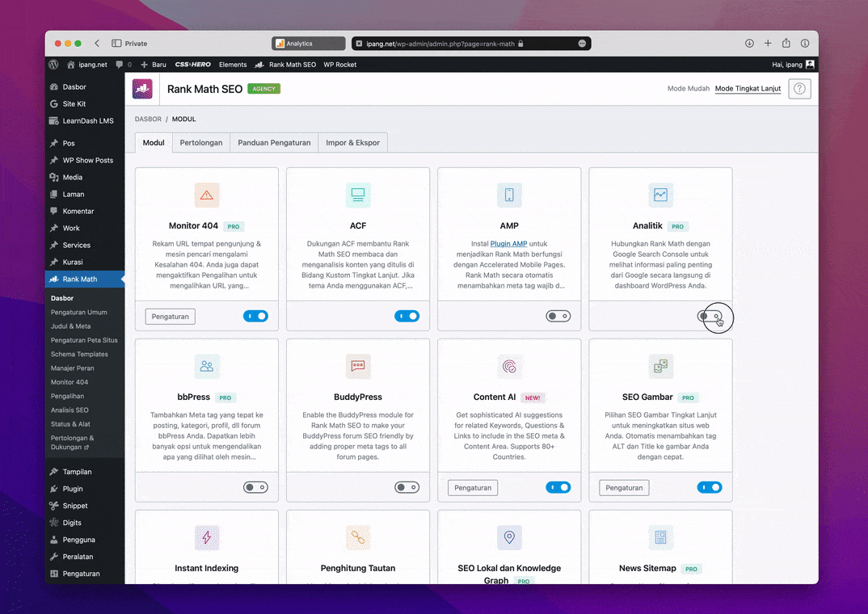Click the Safari share icon
This screenshot has width=868, height=614.
coord(786,44)
